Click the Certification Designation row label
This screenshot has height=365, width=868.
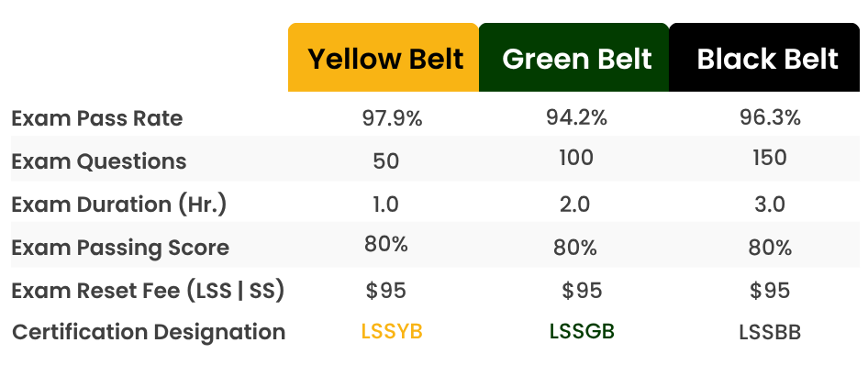click(149, 332)
